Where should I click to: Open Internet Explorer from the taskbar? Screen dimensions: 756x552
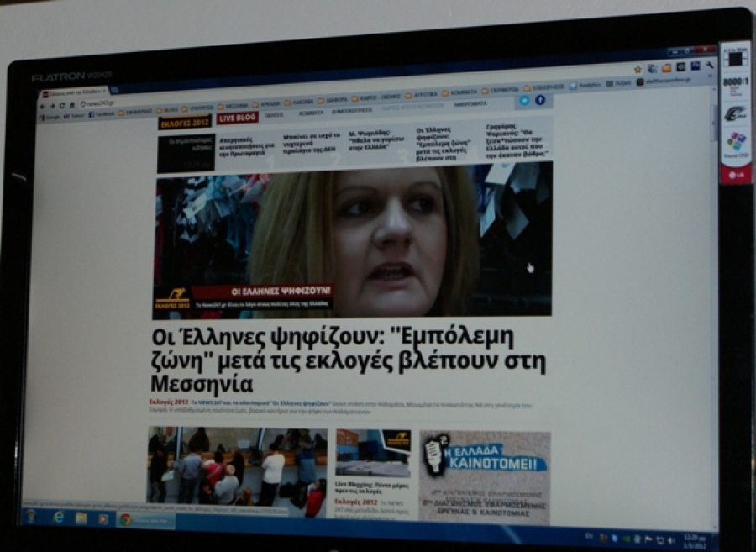point(58,518)
